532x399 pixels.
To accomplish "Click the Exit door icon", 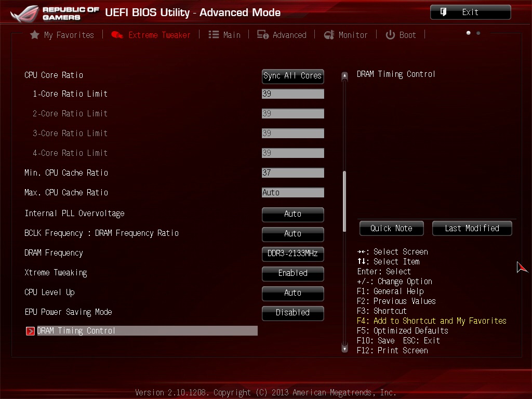I will tap(444, 12).
